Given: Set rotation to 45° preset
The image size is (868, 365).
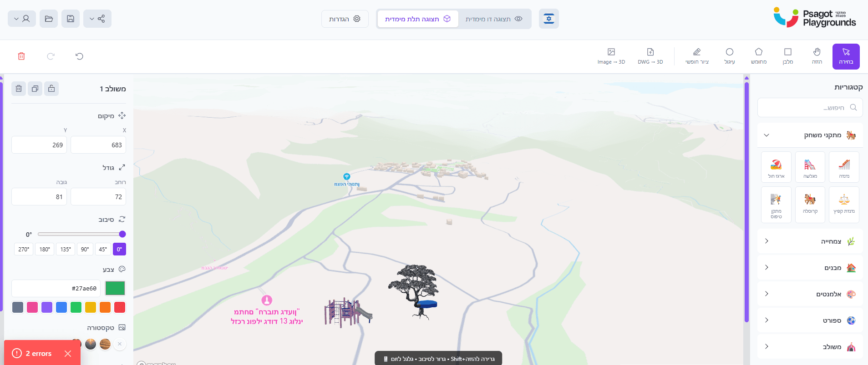Looking at the screenshot, I should [103, 249].
